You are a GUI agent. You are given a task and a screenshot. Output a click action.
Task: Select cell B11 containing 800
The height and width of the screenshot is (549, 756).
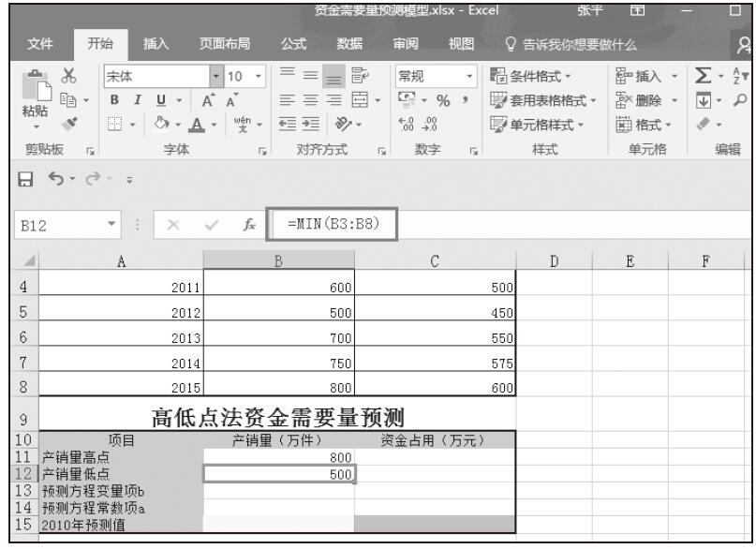click(x=278, y=457)
